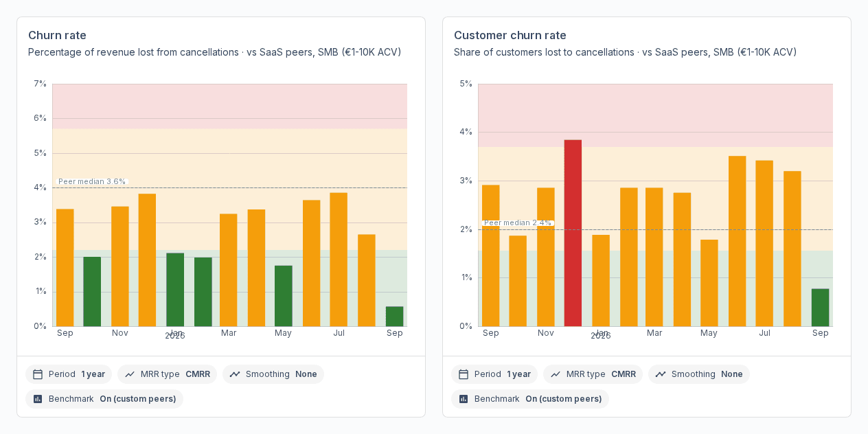The image size is (868, 434).
Task: Click the Churn rate card title
Action: coord(57,35)
